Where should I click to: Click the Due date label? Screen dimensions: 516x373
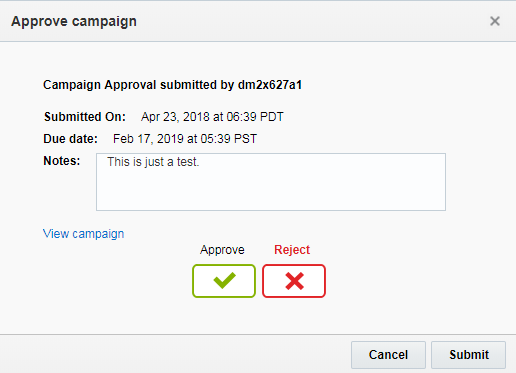tap(70, 139)
